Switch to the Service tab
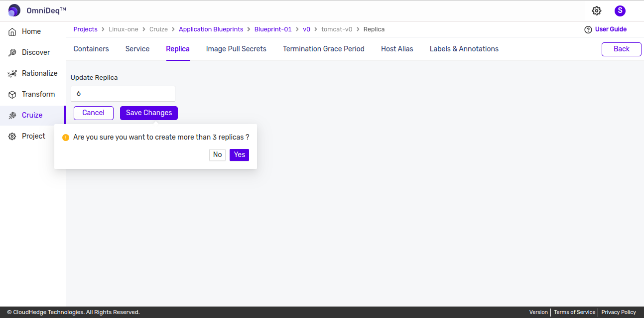The height and width of the screenshot is (318, 644). tap(137, 49)
